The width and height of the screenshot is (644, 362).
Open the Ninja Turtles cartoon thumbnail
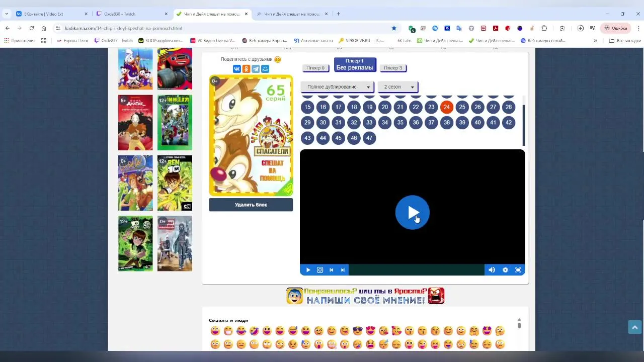pyautogui.click(x=175, y=123)
